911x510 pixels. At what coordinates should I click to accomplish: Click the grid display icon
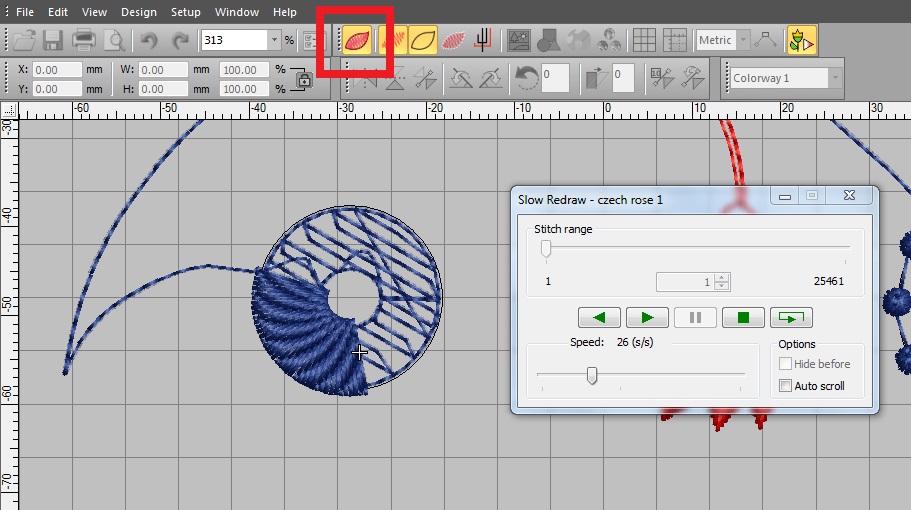click(x=644, y=40)
